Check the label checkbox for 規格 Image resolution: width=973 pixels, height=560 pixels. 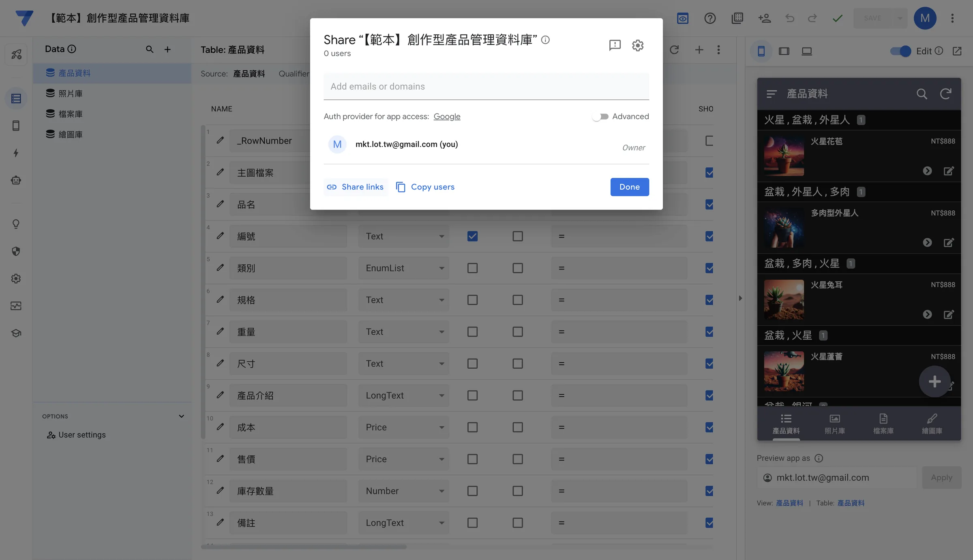518,300
